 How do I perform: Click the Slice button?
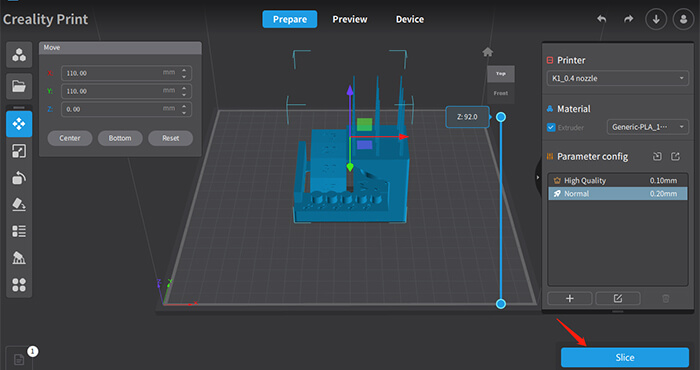coord(625,358)
